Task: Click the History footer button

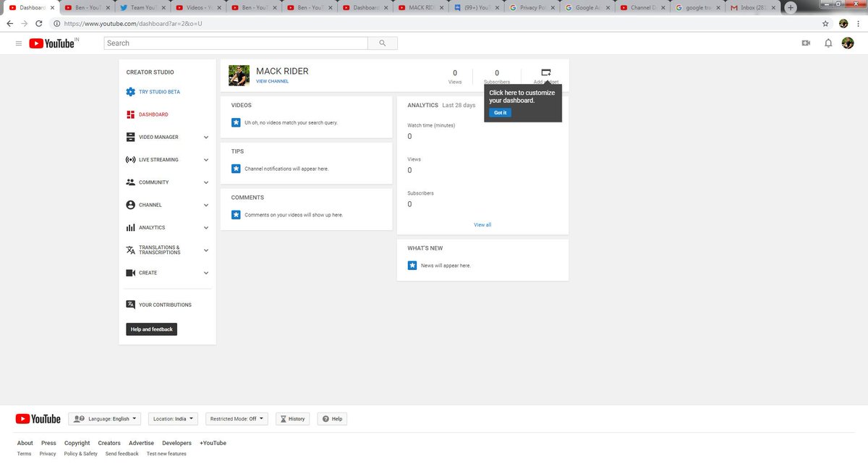Action: point(293,419)
